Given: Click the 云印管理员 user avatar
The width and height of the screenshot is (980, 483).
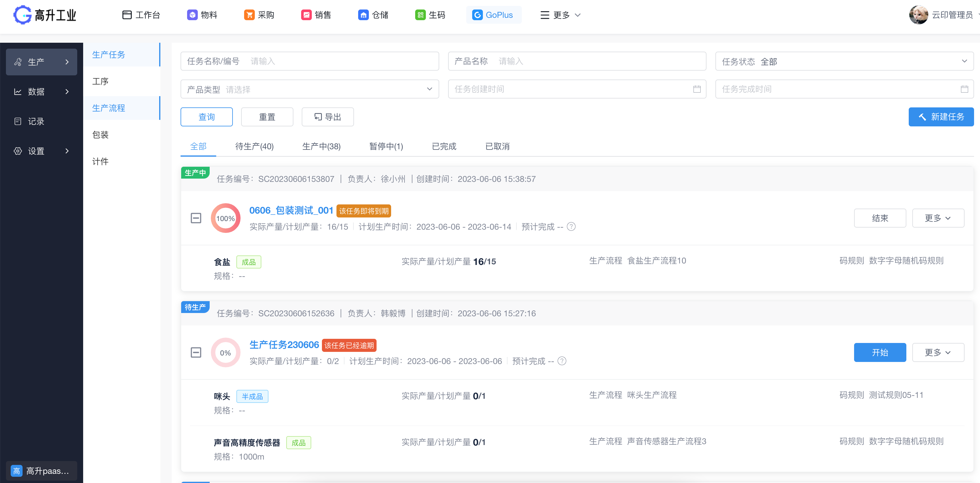Looking at the screenshot, I should (x=918, y=15).
